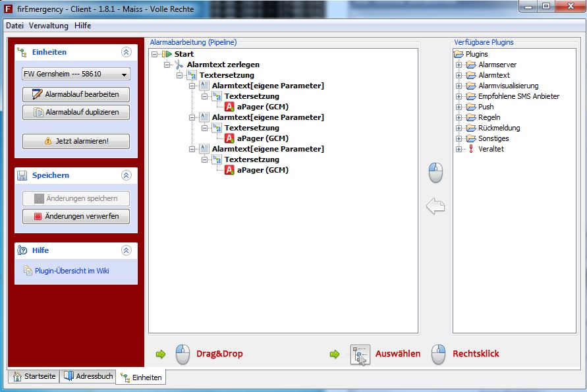Click the green Start node icon

pos(168,54)
